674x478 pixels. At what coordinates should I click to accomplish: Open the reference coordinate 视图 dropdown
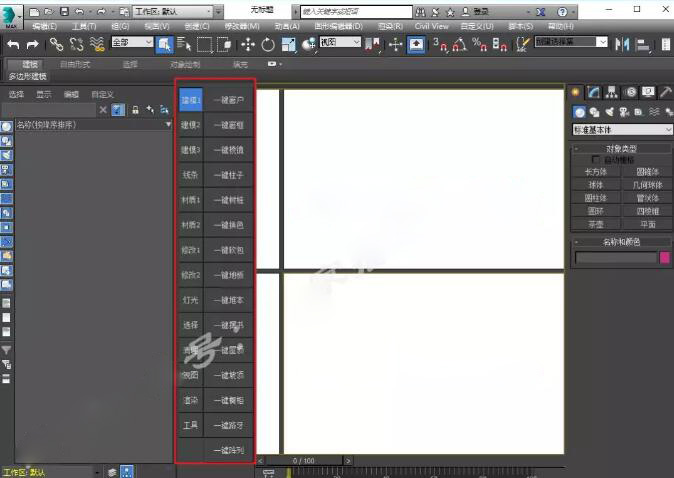pos(340,42)
